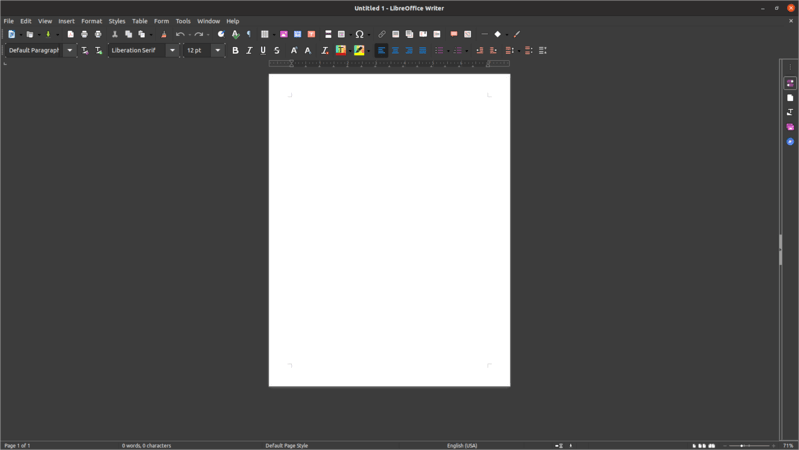Click the zoom slider in status bar
Screen dimensions: 799x450
pos(749,446)
